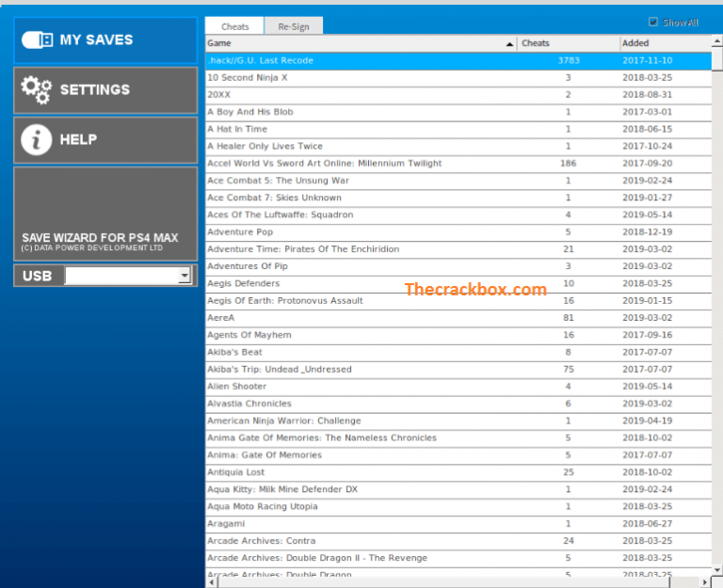Select Ace Combat 7: Skies Unknown
This screenshot has height=588, width=723.
point(458,198)
